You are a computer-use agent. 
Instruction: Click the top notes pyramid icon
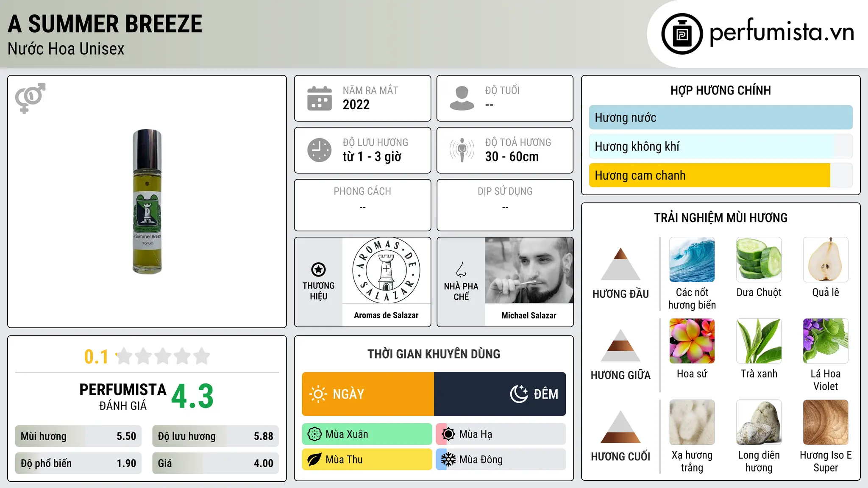tap(620, 264)
